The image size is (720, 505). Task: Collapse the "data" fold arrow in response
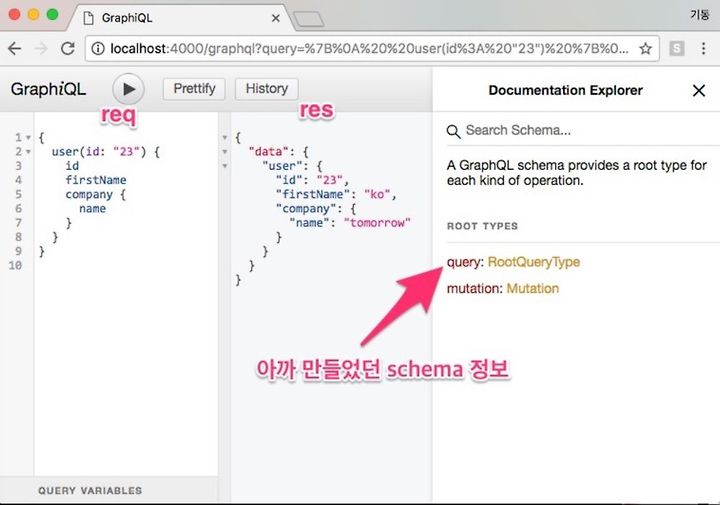click(x=225, y=152)
